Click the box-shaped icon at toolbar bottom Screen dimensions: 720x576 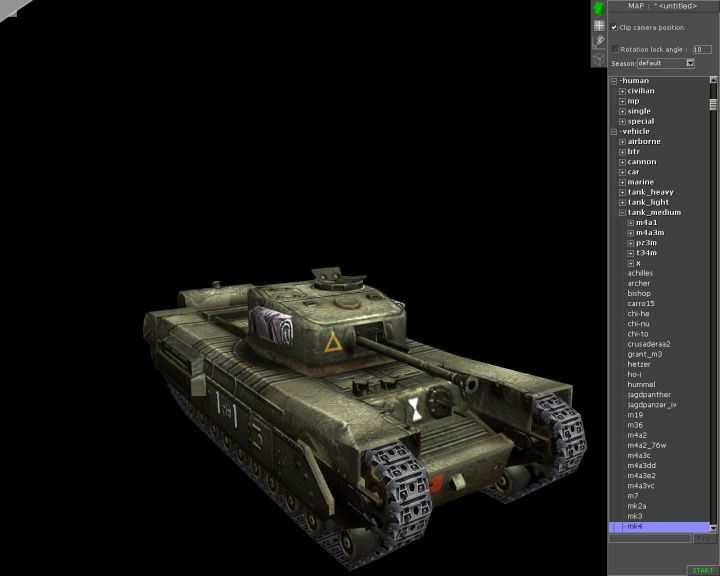click(x=599, y=58)
